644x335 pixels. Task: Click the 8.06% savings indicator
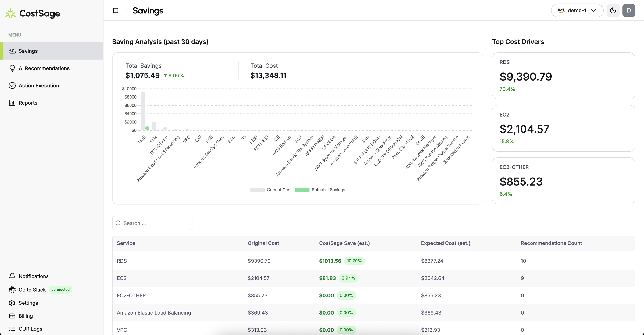tap(174, 75)
